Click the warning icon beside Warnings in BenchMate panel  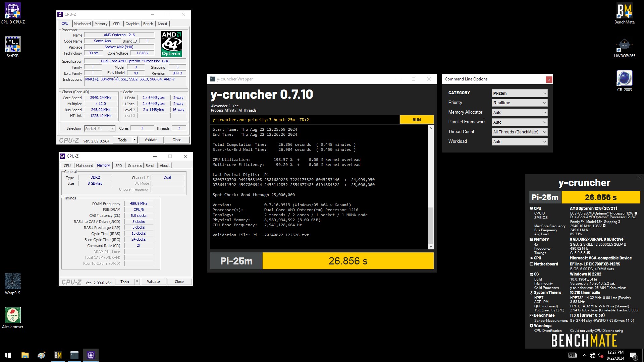pyautogui.click(x=531, y=326)
